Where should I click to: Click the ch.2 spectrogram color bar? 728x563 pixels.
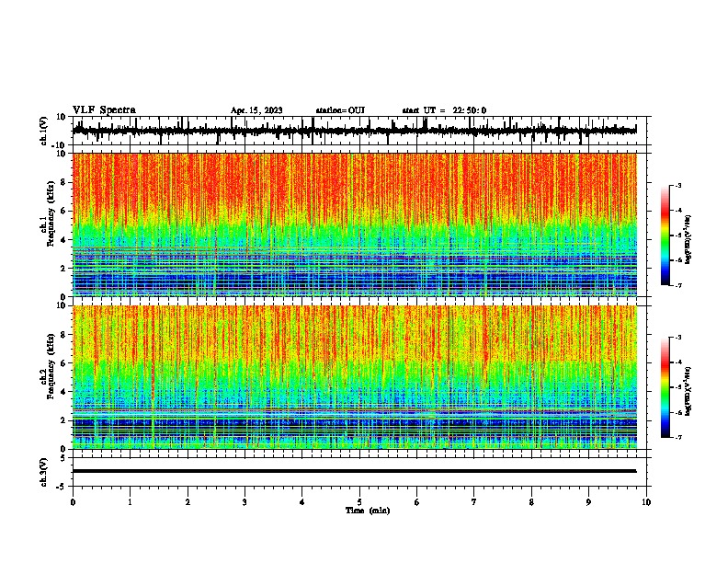(665, 387)
